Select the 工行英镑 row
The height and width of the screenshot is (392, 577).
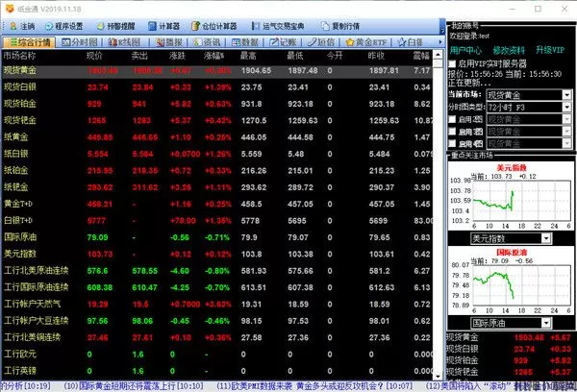pos(217,371)
